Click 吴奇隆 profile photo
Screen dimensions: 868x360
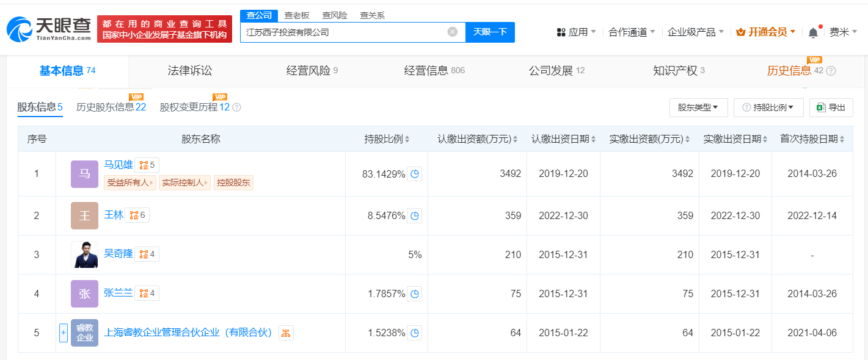pyautogui.click(x=84, y=254)
